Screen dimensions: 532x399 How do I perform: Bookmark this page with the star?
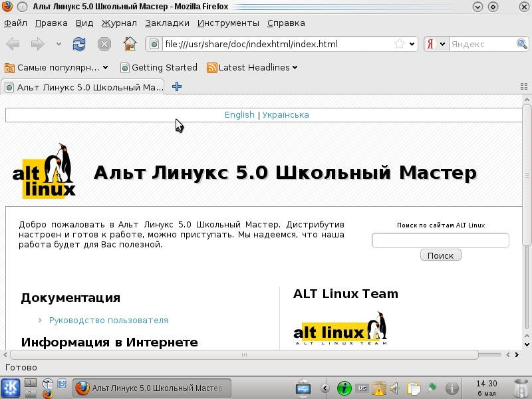pyautogui.click(x=400, y=44)
